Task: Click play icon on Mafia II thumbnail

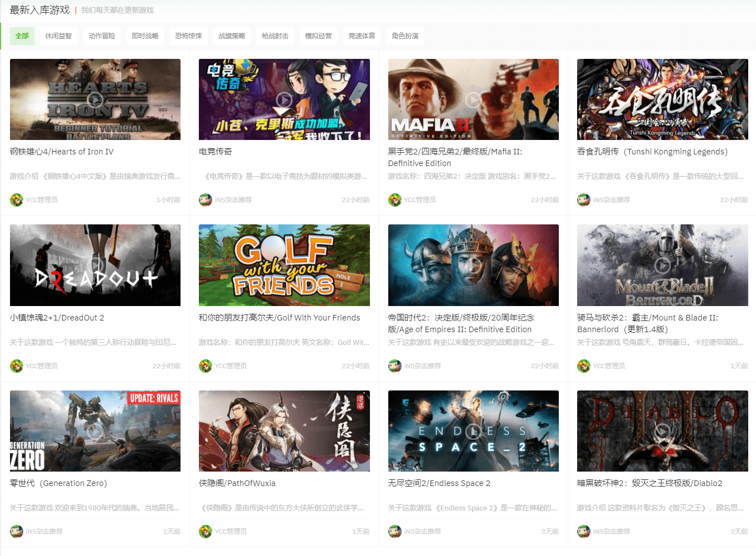Action: 473,100
